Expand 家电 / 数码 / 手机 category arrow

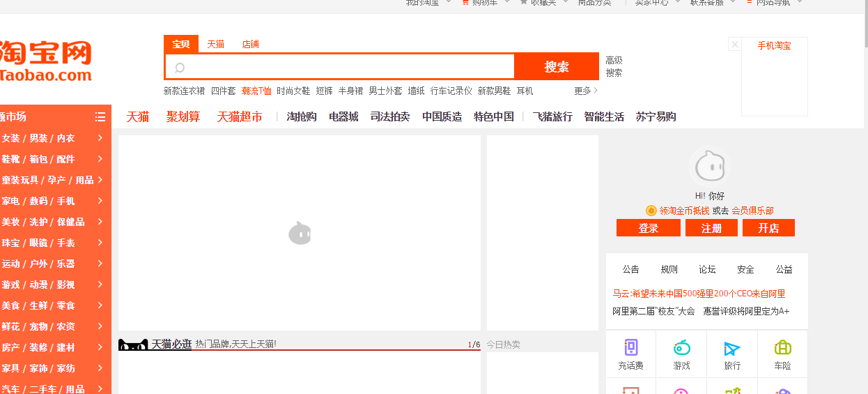point(100,201)
